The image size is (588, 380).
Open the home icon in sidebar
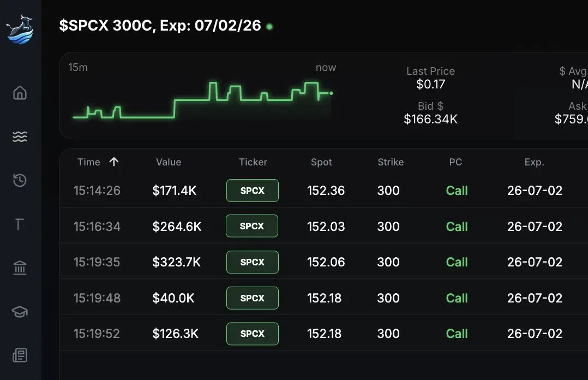coord(20,93)
